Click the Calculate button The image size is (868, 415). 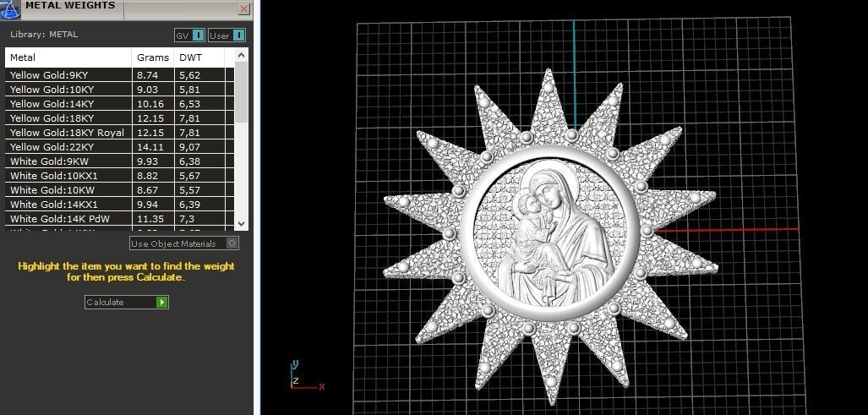[126, 302]
